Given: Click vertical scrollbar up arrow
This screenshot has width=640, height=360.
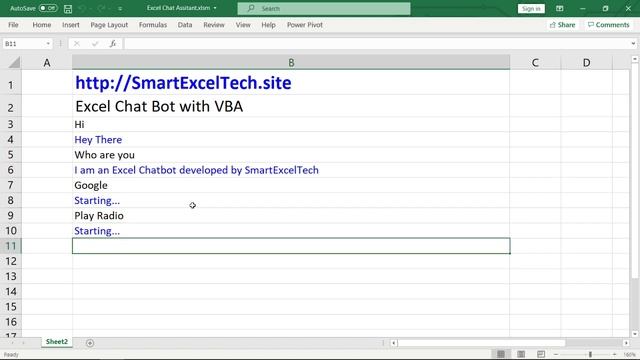Looking at the screenshot, I should [635, 60].
